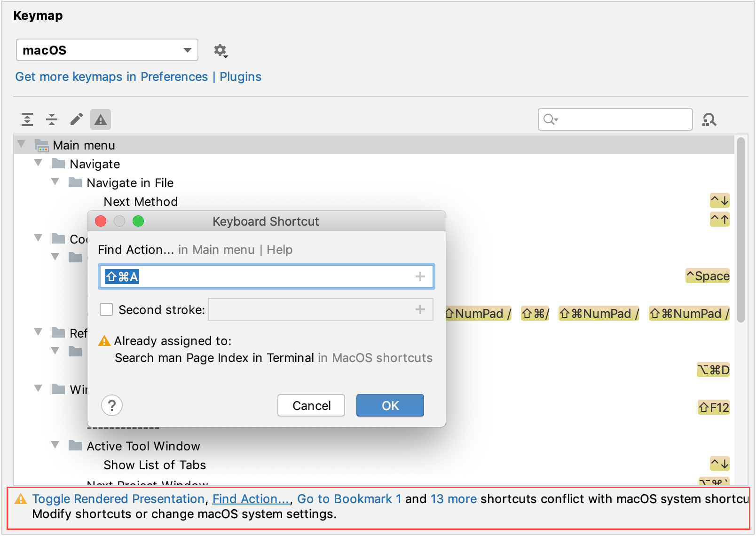Click the plus in the shortcut input field
Screen dimensions: 756x536
click(x=420, y=276)
